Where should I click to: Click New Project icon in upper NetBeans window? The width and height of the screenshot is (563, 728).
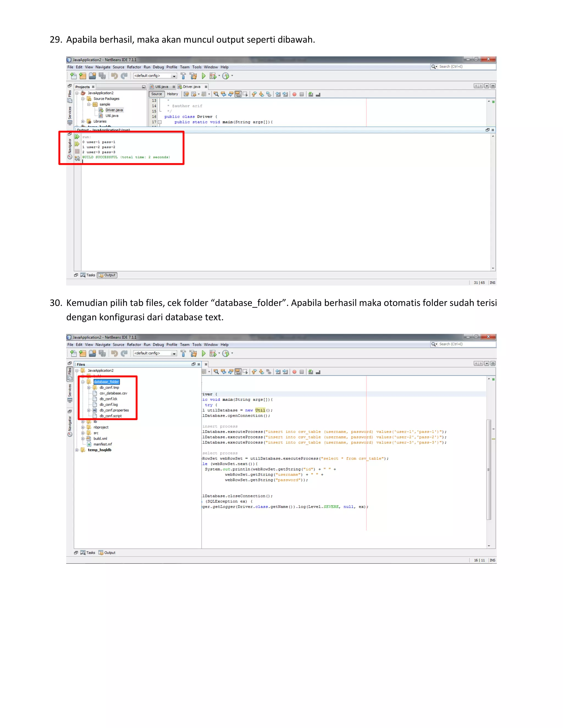(x=83, y=76)
